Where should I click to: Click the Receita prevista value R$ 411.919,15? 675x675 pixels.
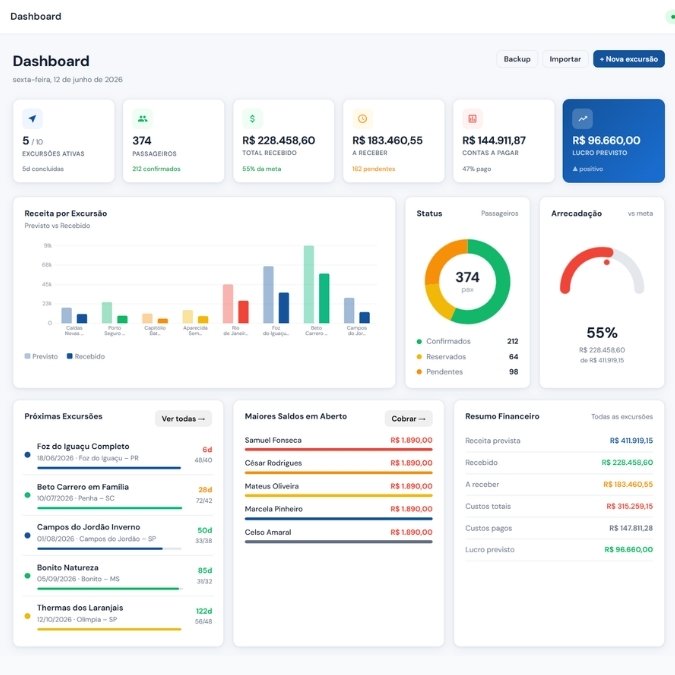[631, 440]
